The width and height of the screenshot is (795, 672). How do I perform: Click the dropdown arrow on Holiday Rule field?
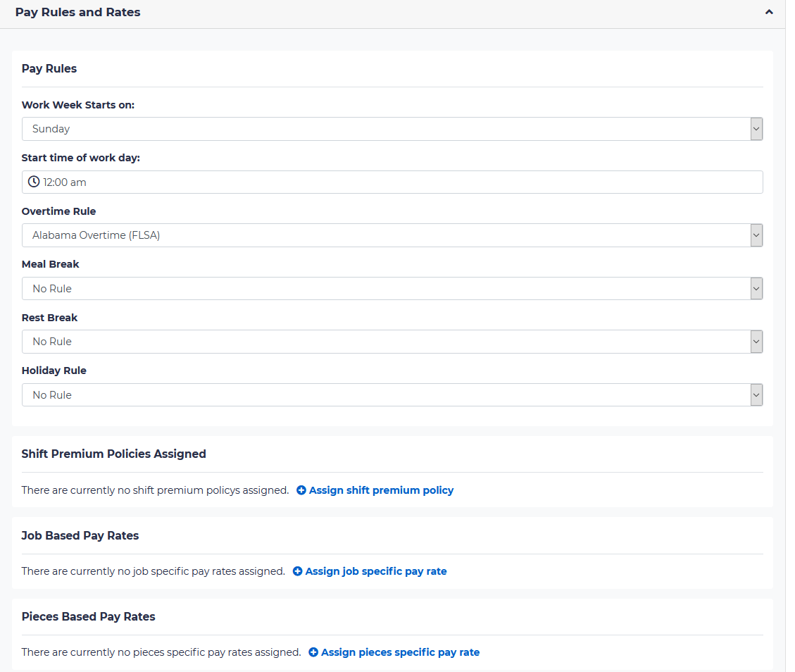point(756,394)
